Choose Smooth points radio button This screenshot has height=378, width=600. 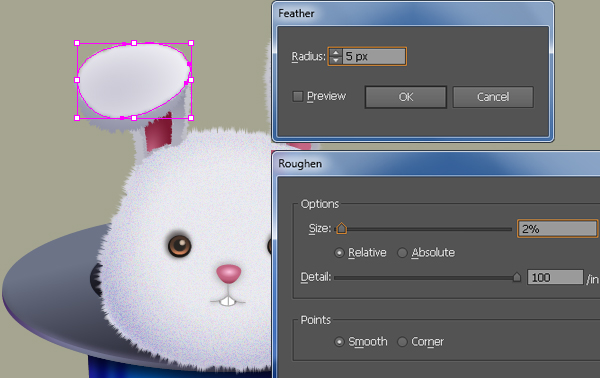(x=339, y=342)
